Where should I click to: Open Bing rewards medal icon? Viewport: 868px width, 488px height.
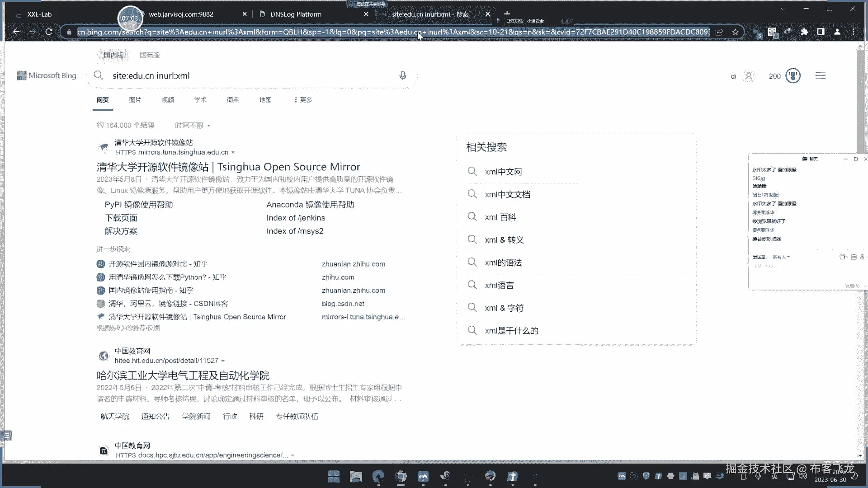793,76
